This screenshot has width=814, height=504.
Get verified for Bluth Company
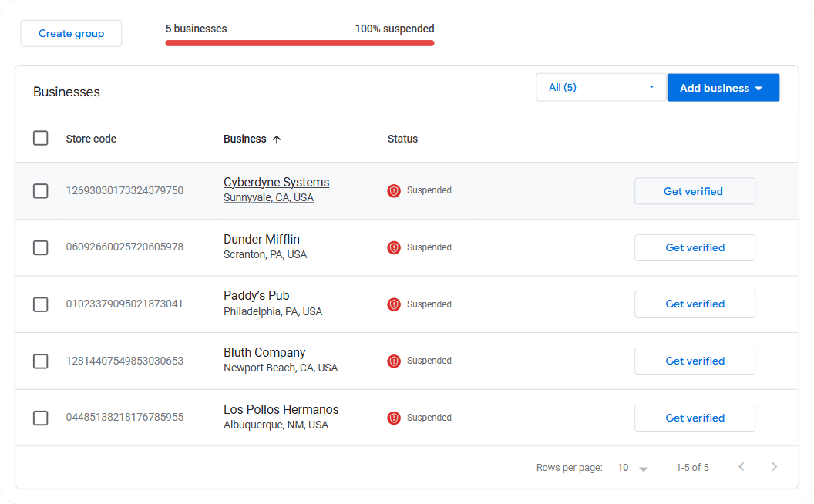pos(695,361)
